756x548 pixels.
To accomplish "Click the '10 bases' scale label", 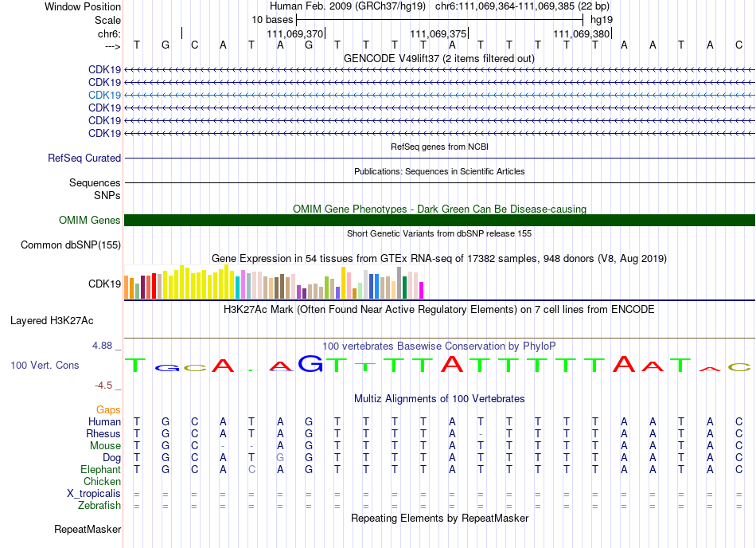I will pos(272,20).
